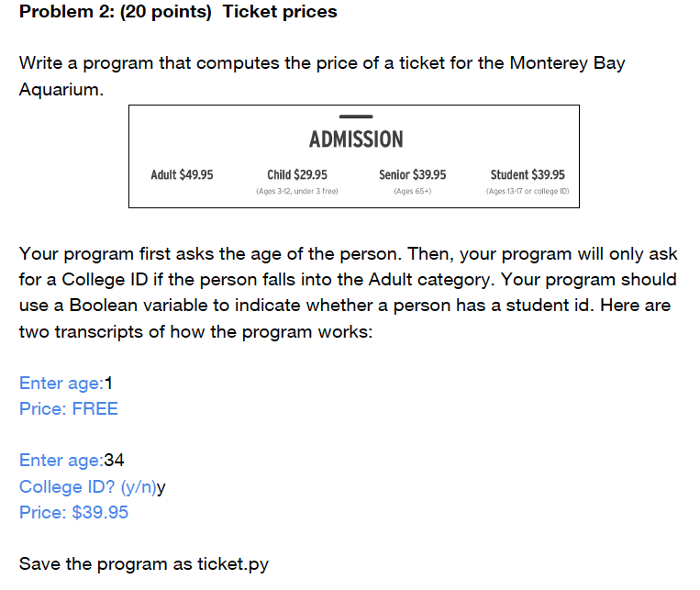Click the word 'Aquarium.' in the intro
This screenshot has width=700, height=590.
(x=61, y=90)
